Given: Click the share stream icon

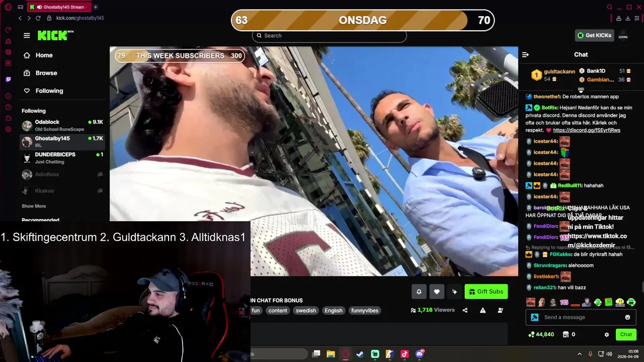Looking at the screenshot, I should pos(465,310).
